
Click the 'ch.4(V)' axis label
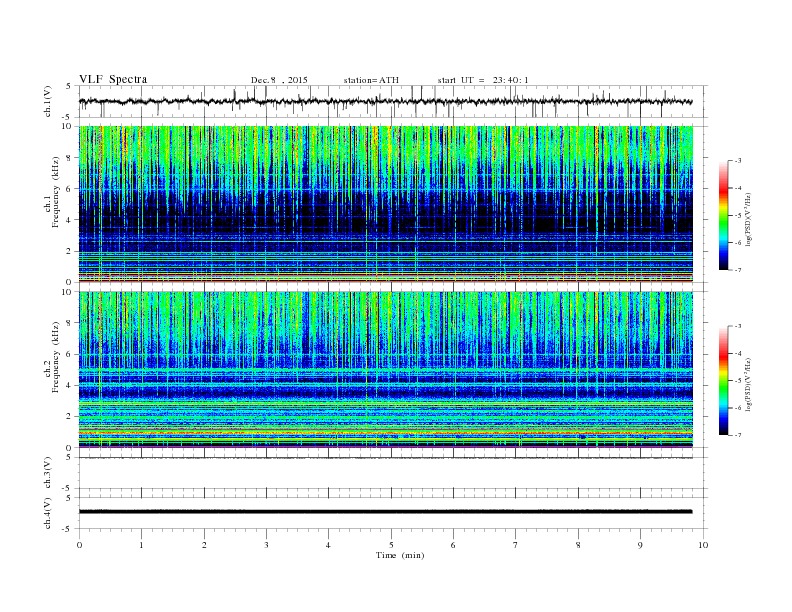click(x=48, y=513)
